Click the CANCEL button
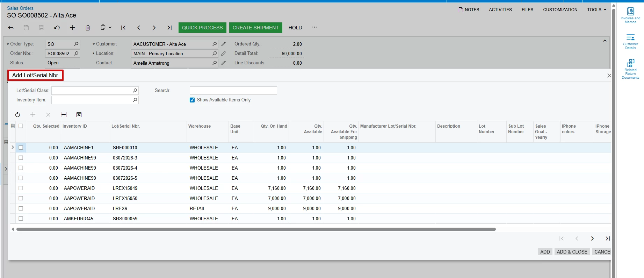The image size is (644, 278). 602,252
